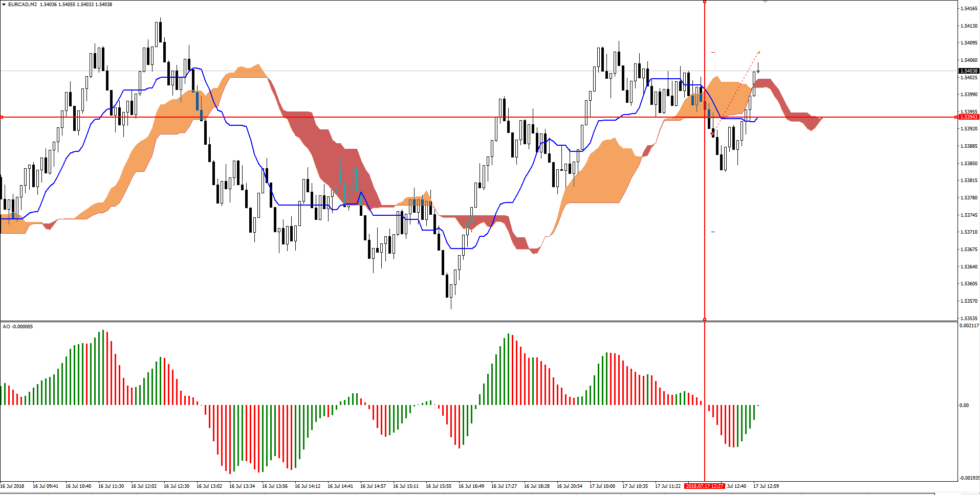Click the 16 Jul 15:55 time label
This screenshot has height=495, width=980.
point(439,486)
